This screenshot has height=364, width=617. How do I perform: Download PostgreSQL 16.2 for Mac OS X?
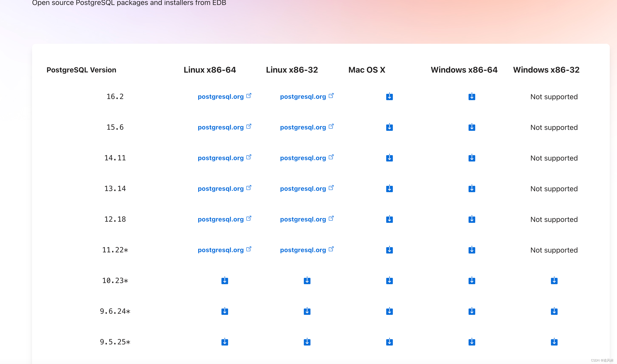click(389, 97)
